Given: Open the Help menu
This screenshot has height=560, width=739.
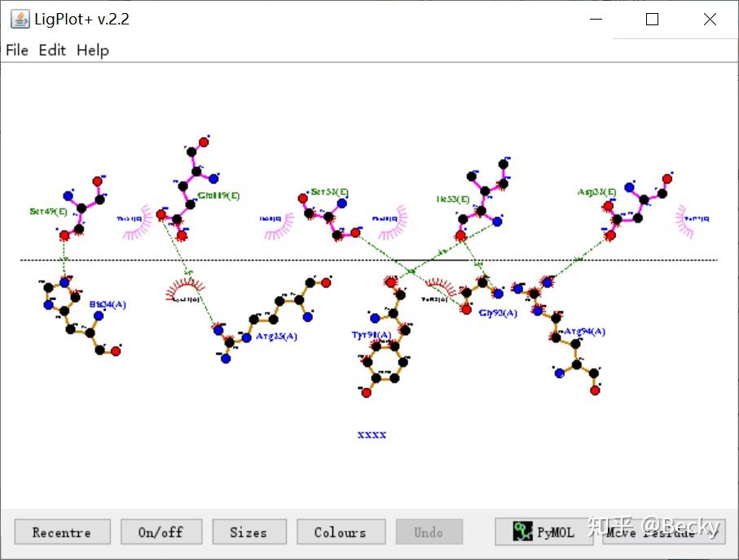Looking at the screenshot, I should pos(93,50).
